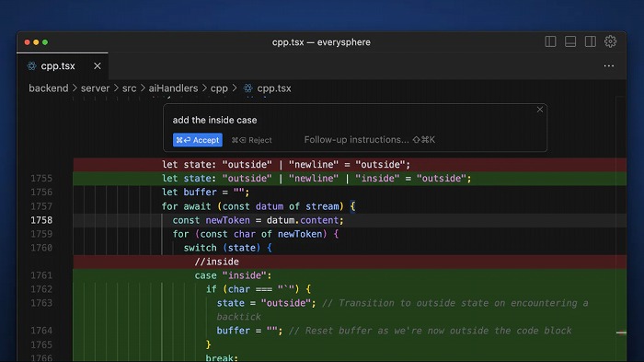Image resolution: width=644 pixels, height=362 pixels.
Task: Click the Follow-up instructions input field
Action: (369, 140)
